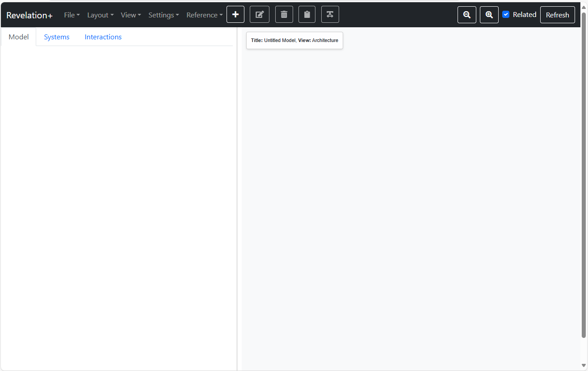Switch to the Systems tab
The image size is (588, 371).
point(57,37)
